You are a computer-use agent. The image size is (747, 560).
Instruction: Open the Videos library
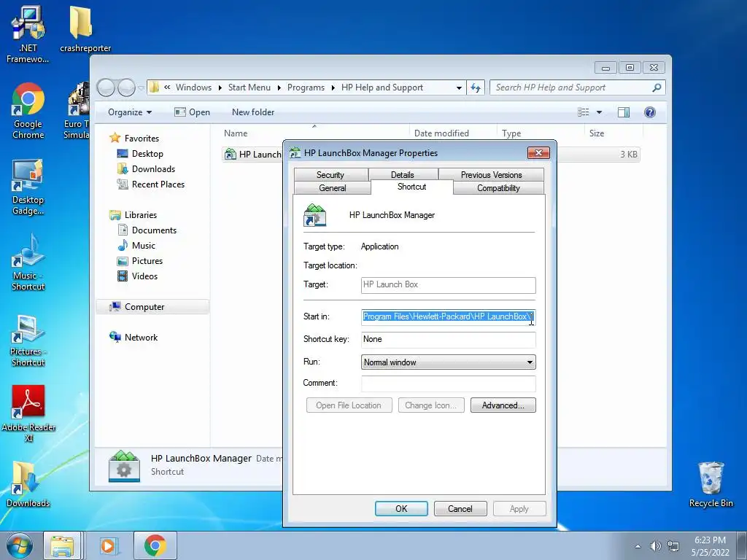coord(144,276)
